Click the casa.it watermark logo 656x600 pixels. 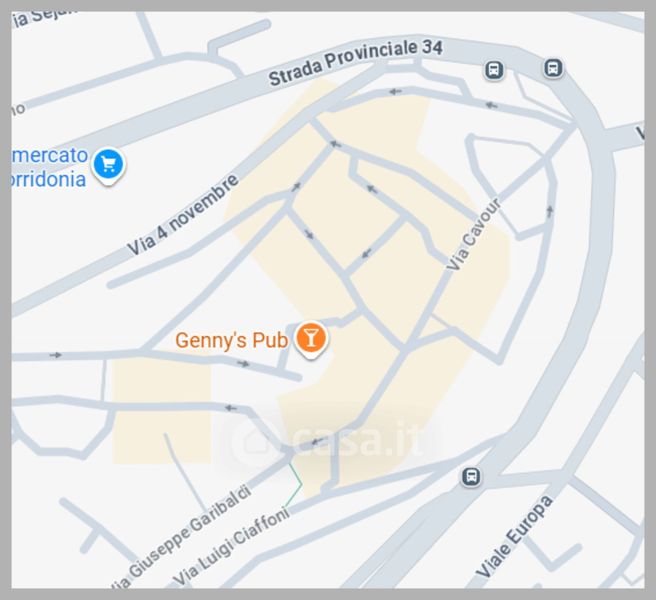pyautogui.click(x=328, y=439)
